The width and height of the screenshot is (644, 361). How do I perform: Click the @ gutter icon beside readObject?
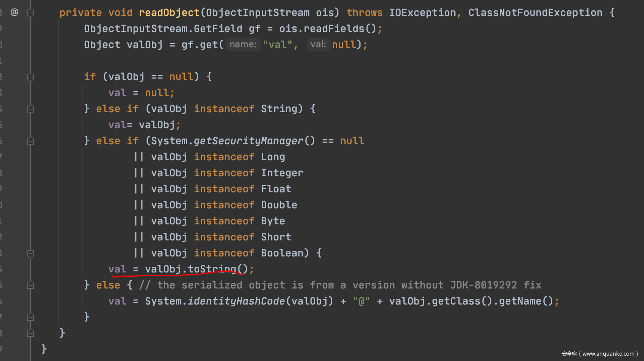click(x=14, y=12)
